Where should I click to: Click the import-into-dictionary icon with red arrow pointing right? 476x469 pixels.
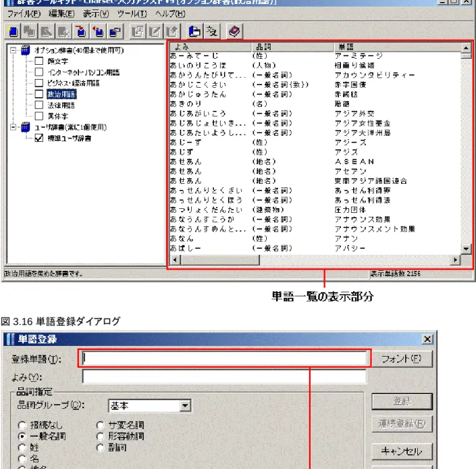click(x=81, y=31)
